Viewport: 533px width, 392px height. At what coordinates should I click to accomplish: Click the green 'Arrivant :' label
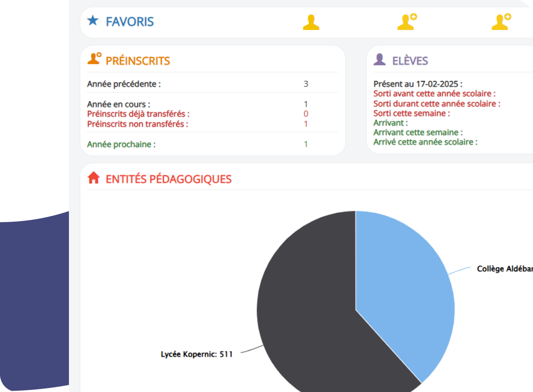point(391,123)
